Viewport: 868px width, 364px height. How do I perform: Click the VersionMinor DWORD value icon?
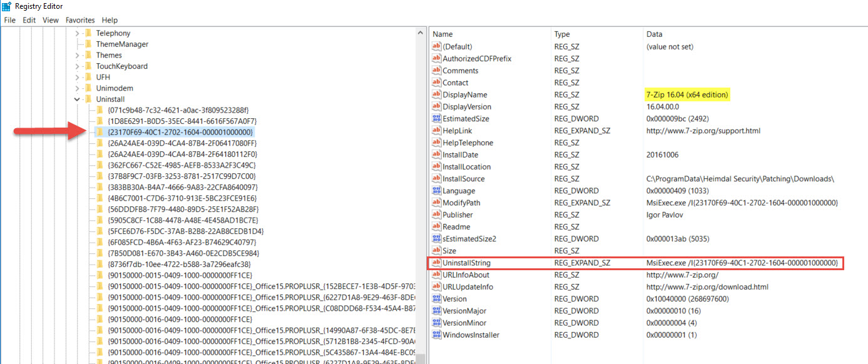437,323
